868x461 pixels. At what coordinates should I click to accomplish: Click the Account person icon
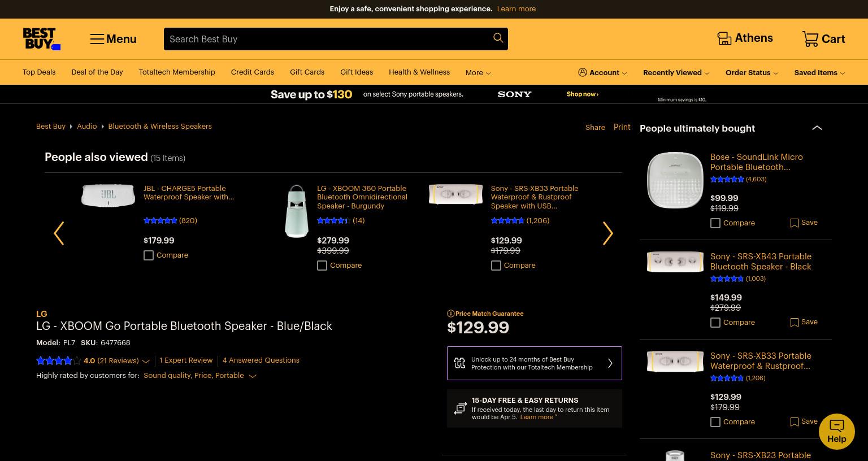pyautogui.click(x=583, y=72)
